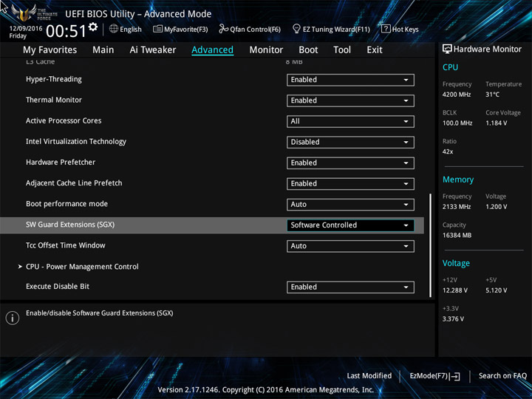Viewport: 532px width, 399px height.
Task: Open the Thermal Monitor dropdown
Action: [350, 100]
